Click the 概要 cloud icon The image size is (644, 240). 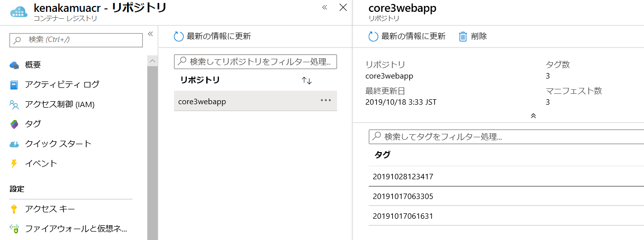(14, 65)
